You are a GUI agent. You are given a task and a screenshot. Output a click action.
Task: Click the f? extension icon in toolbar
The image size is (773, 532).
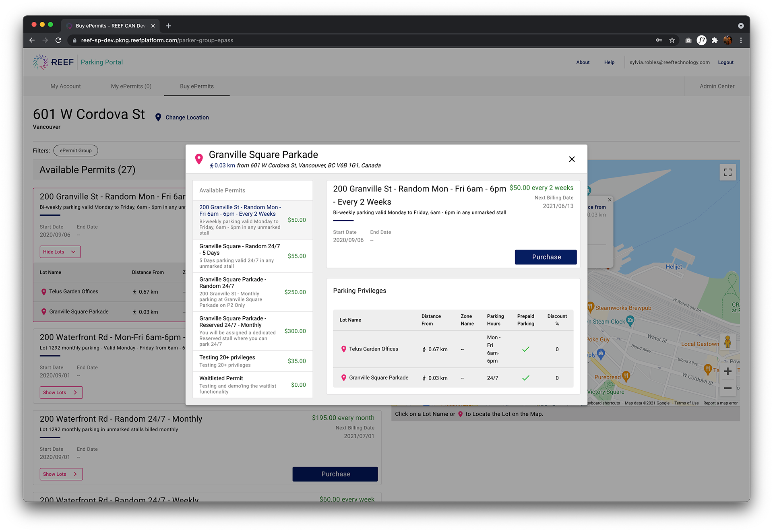pyautogui.click(x=701, y=40)
